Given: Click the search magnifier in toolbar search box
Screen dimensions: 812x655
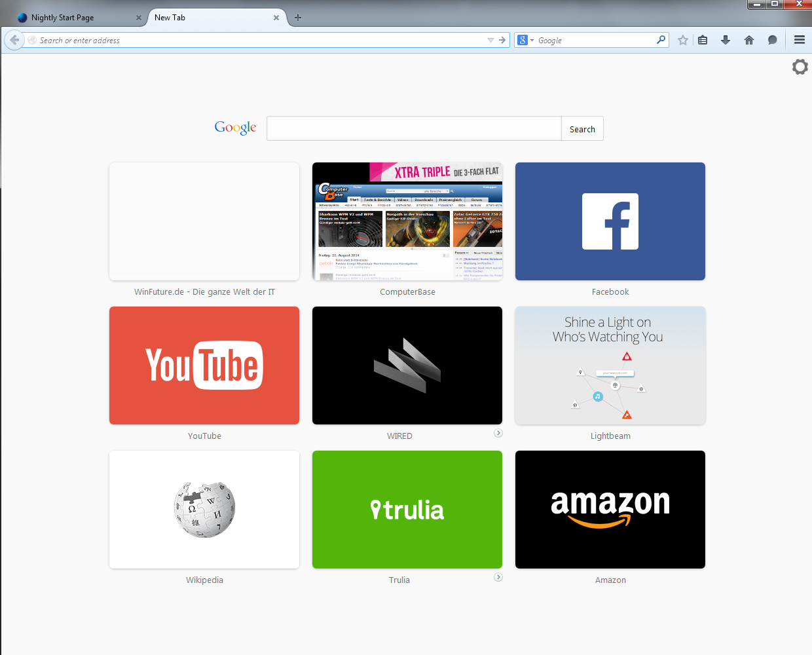Looking at the screenshot, I should tap(661, 40).
